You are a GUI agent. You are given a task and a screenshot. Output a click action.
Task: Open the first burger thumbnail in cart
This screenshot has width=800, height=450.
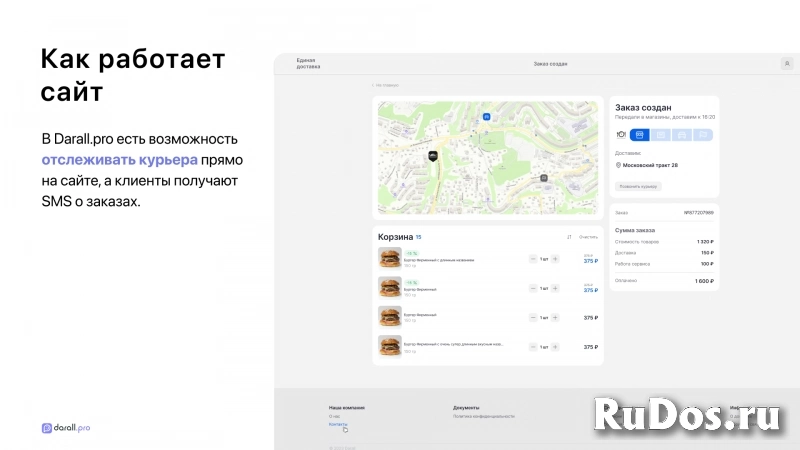390,258
